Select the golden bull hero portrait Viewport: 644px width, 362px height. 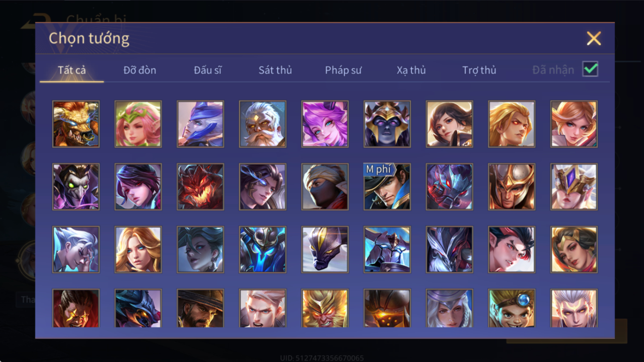tap(76, 124)
